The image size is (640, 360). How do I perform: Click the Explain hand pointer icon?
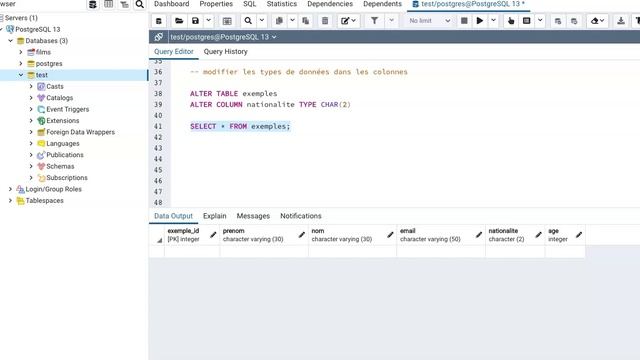point(511,21)
